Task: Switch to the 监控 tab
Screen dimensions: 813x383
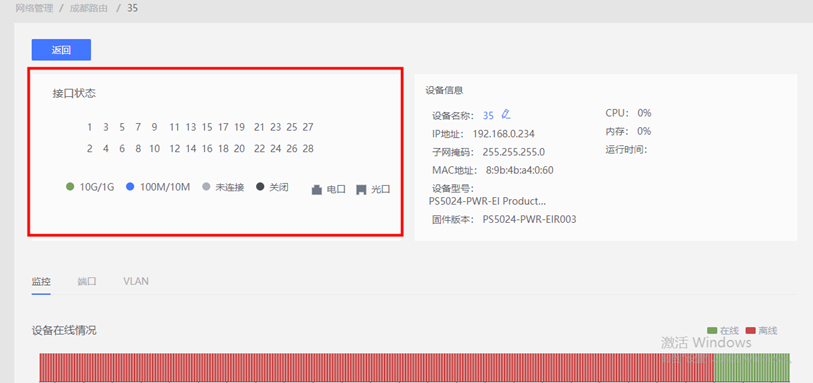Action: [x=41, y=281]
